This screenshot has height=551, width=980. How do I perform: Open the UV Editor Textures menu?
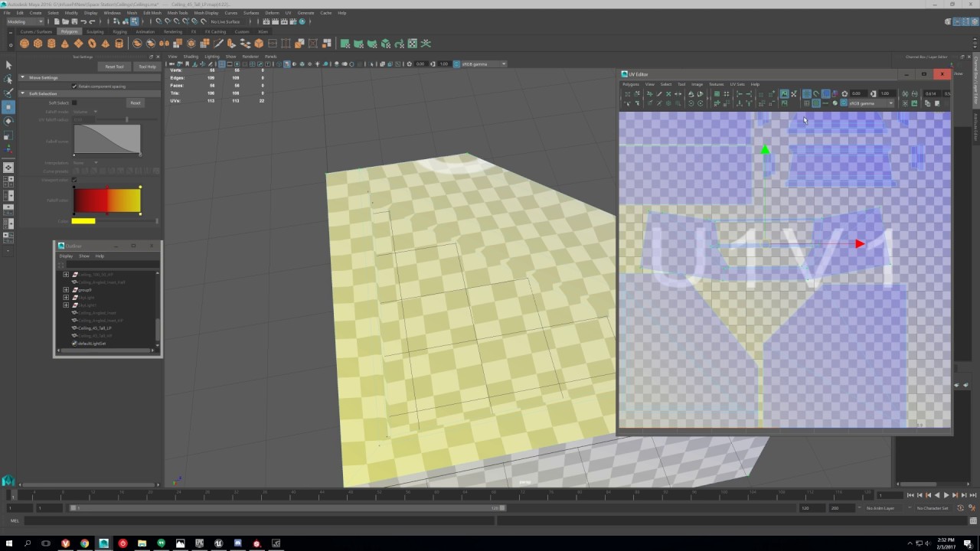tap(717, 84)
